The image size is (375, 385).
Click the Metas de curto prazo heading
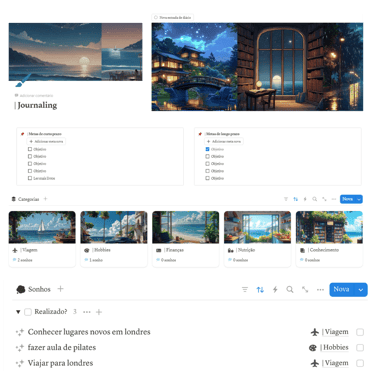[45, 134]
